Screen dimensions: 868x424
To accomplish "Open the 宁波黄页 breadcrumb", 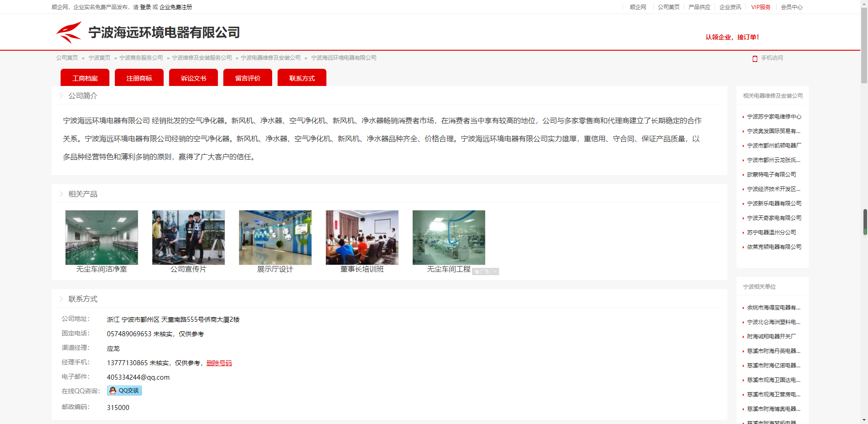I will (99, 58).
